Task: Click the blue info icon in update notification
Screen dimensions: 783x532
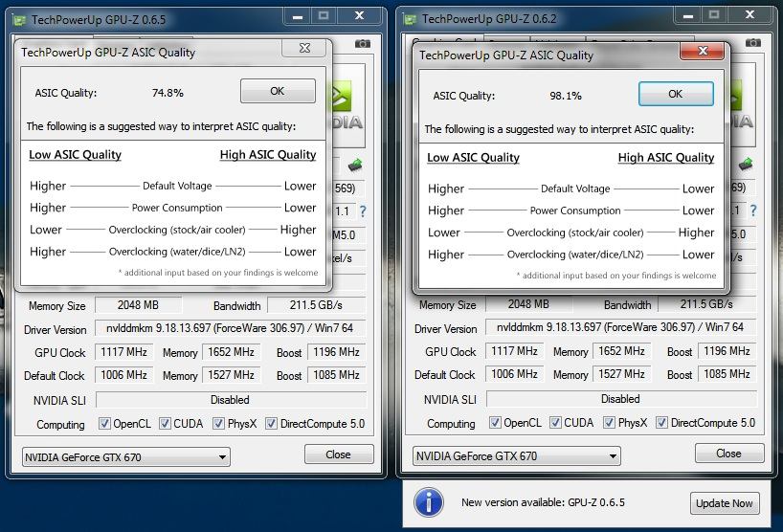Action: coord(429,502)
